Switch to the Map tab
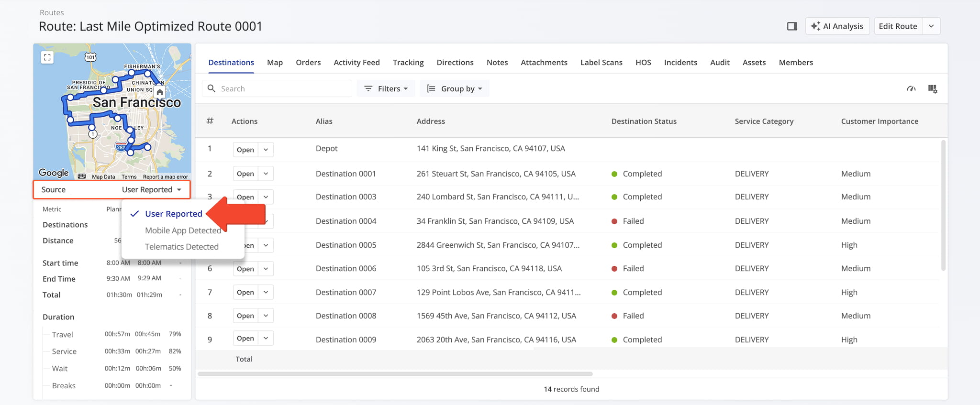980x405 pixels. pyautogui.click(x=275, y=63)
